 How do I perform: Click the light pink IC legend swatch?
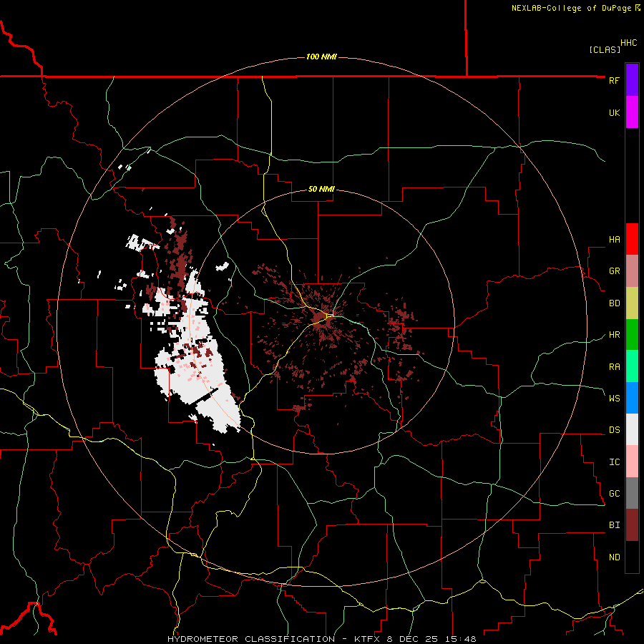632,462
